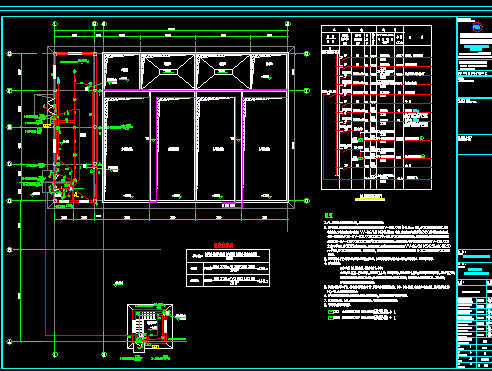Select lower green box symbol in schedule table

[x=360, y=159]
